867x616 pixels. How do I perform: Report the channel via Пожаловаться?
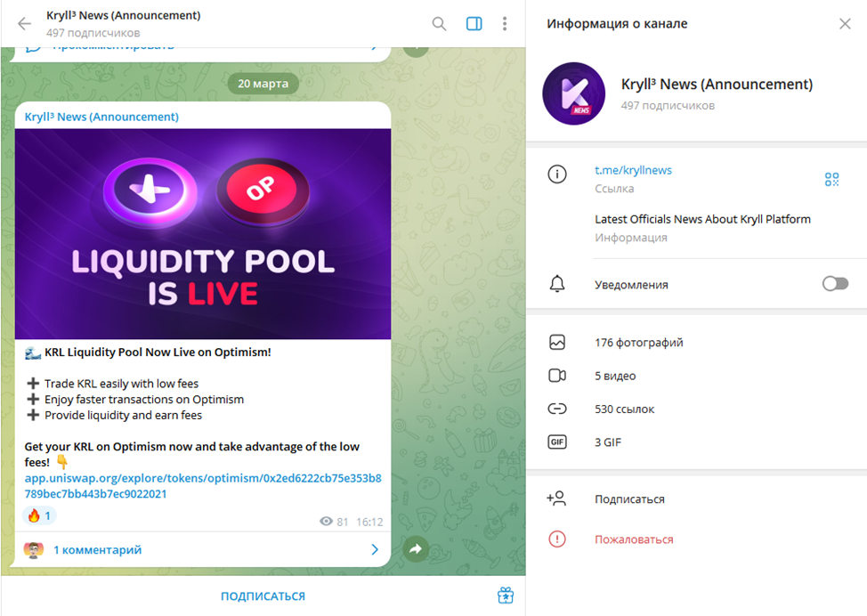[634, 539]
